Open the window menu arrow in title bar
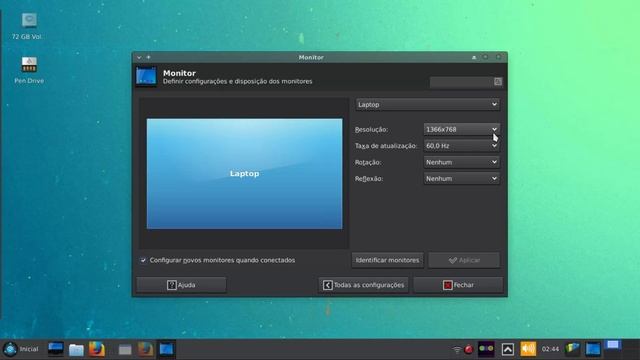Viewport: 640px width, 360px height. 139,58
